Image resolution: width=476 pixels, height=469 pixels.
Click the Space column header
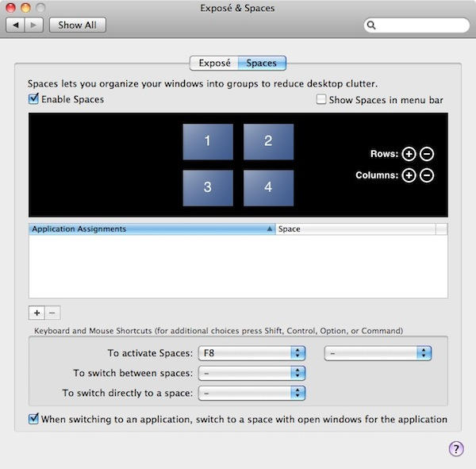(x=355, y=229)
